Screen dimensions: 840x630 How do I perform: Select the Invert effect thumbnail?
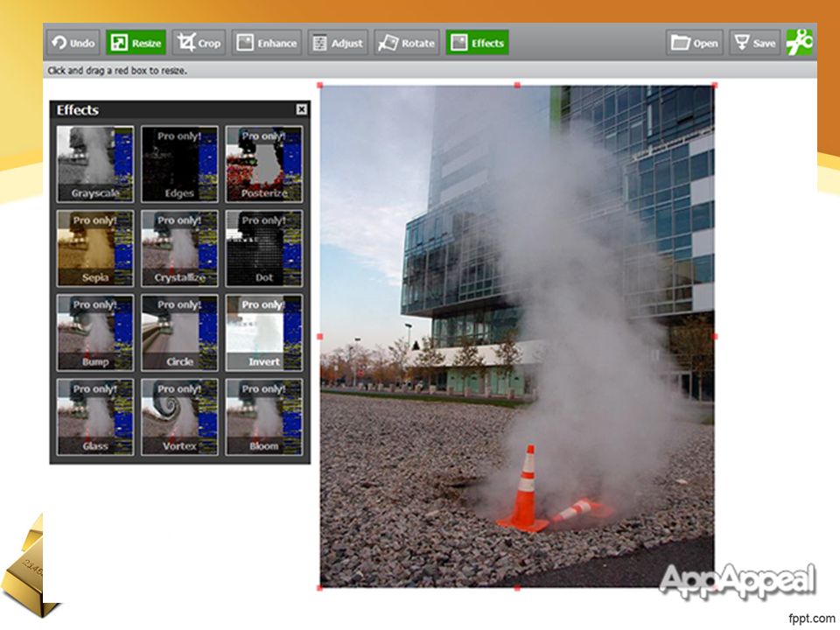click(x=264, y=332)
